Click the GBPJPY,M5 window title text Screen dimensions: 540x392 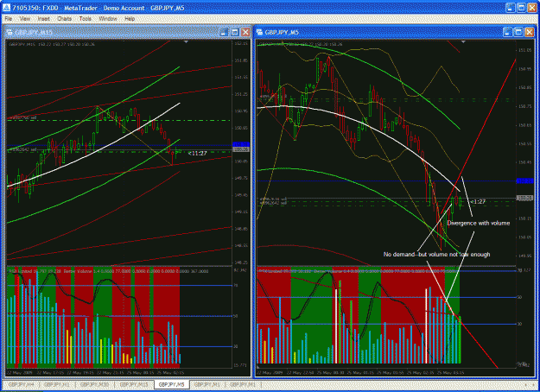[282, 32]
